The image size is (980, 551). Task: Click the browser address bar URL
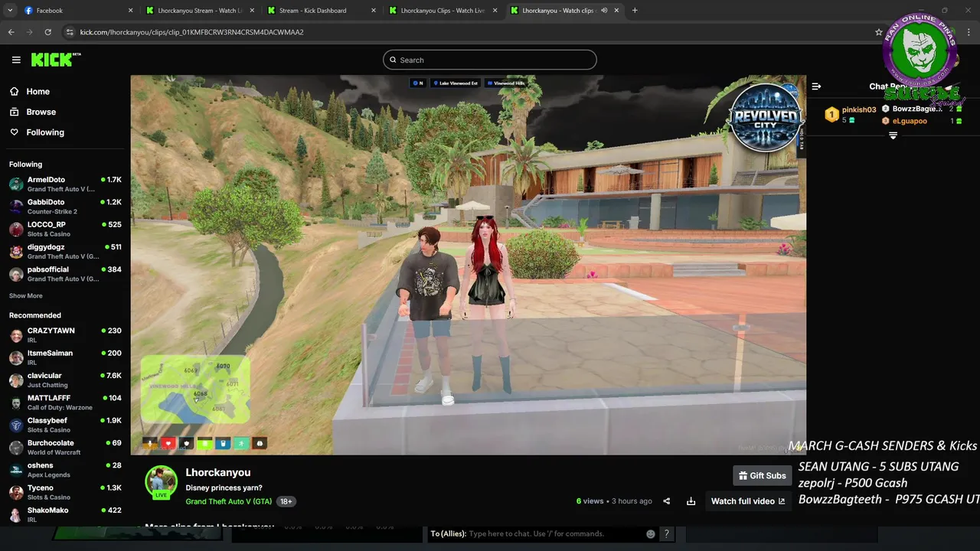(192, 32)
